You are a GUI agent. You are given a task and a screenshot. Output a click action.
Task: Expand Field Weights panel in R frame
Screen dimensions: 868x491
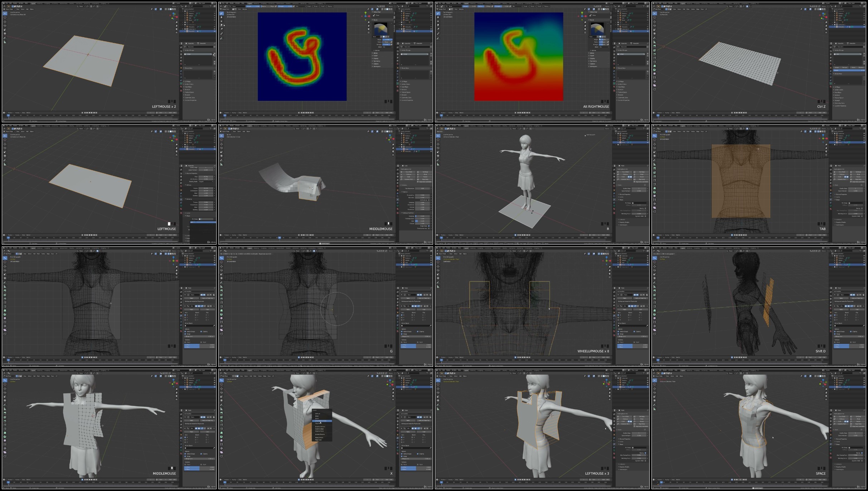coord(623,225)
